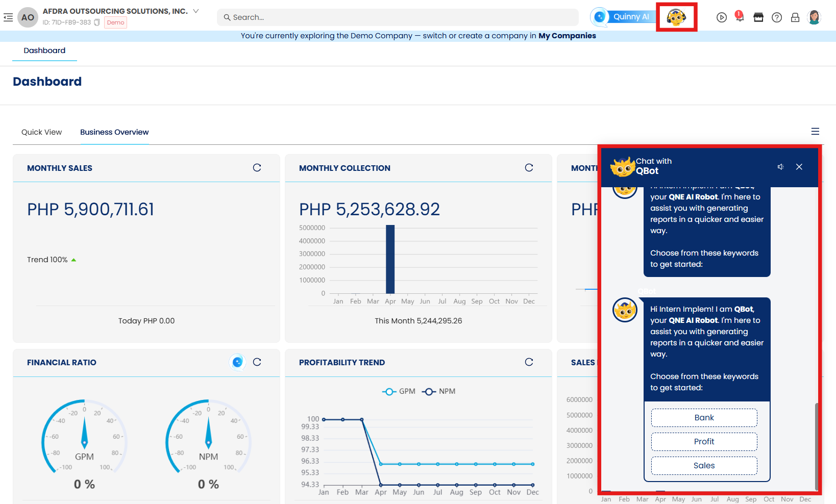Open the dashboard options menu icon
Image resolution: width=836 pixels, height=504 pixels.
pos(815,132)
